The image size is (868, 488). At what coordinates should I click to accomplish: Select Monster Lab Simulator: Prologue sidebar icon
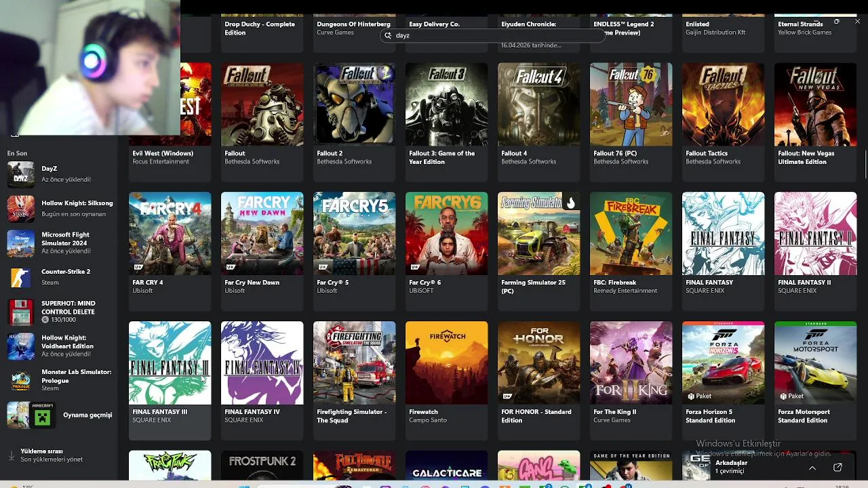point(20,380)
